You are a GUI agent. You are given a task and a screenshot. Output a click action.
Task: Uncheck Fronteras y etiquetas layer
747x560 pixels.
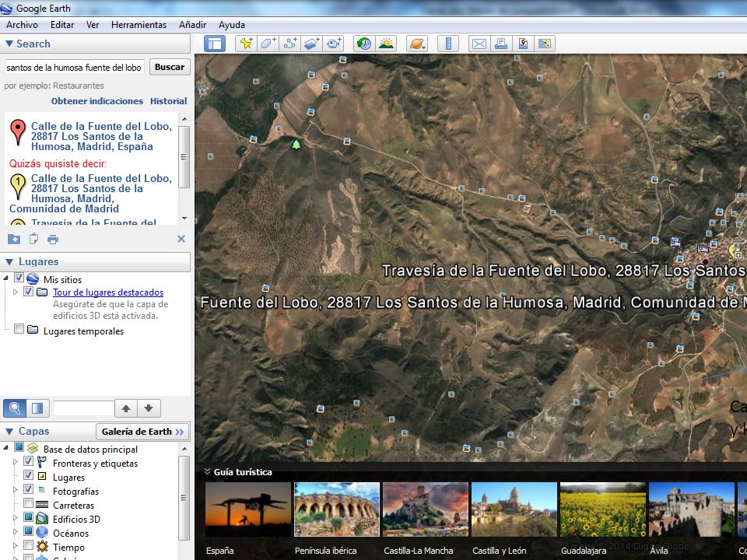(x=28, y=461)
